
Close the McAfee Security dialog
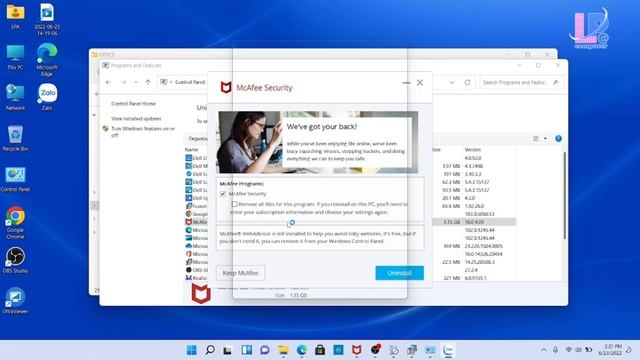420,82
